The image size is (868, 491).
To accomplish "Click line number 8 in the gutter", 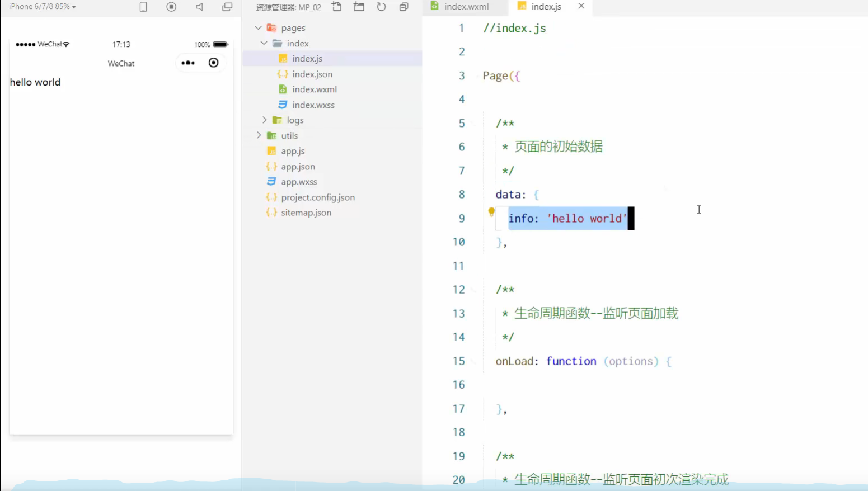I will point(462,194).
